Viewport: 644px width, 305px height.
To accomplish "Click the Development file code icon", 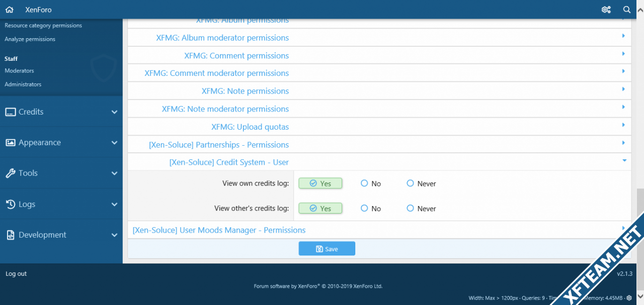I will click(11, 235).
